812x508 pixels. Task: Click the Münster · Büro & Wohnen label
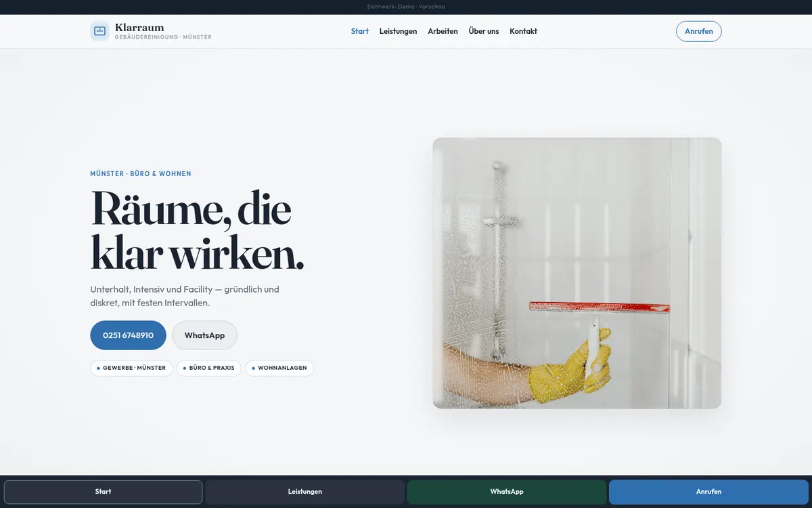click(141, 174)
